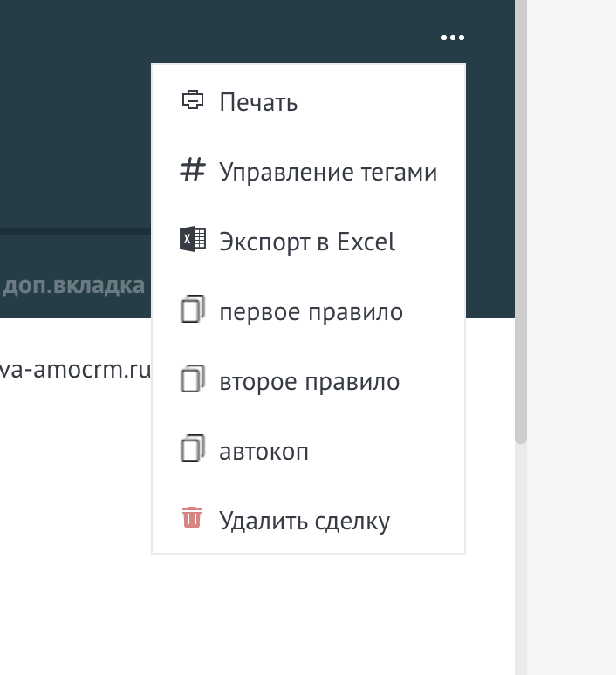
Task: Click the Excel spreadsheet icon
Action: pyautogui.click(x=192, y=240)
